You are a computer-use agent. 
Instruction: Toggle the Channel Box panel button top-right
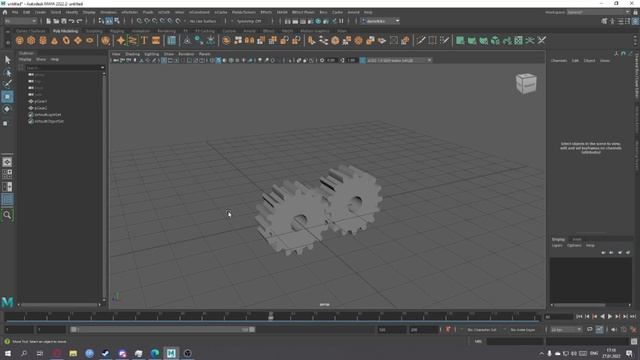pyautogui.click(x=635, y=21)
